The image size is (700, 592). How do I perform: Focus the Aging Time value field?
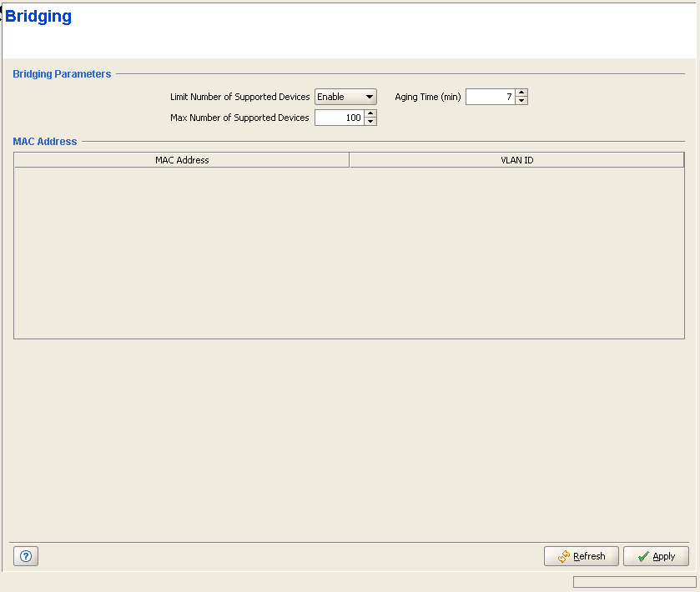(490, 97)
